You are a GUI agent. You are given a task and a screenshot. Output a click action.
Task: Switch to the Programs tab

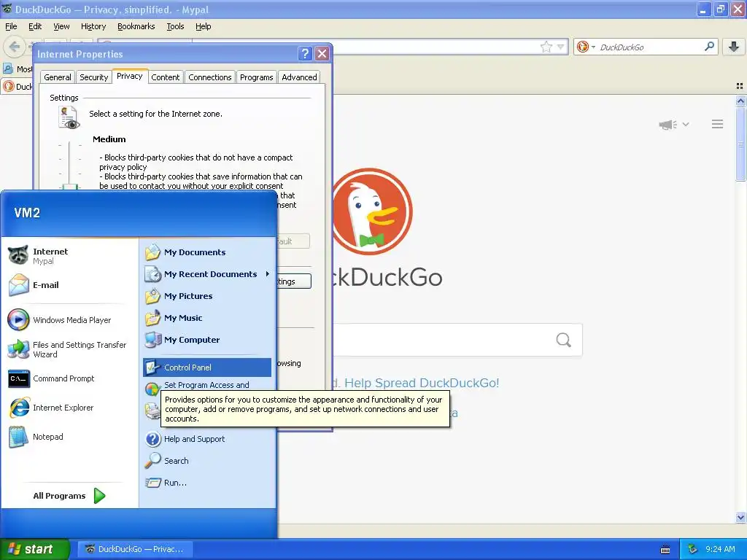(x=256, y=77)
